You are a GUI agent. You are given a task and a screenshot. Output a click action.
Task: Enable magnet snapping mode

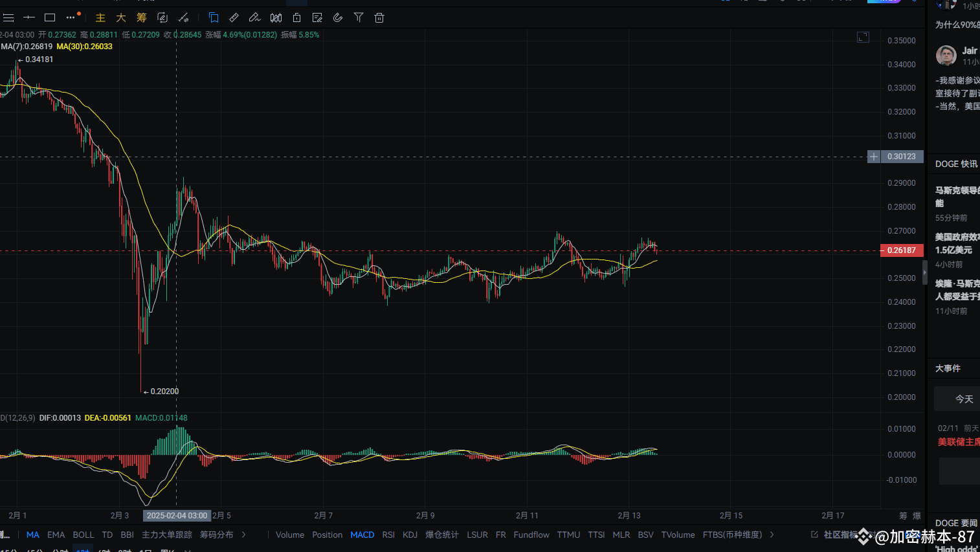click(x=337, y=17)
